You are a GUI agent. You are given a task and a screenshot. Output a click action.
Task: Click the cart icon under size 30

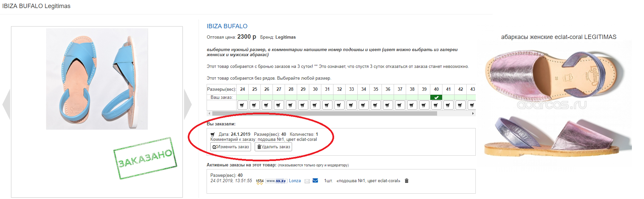[315, 105]
